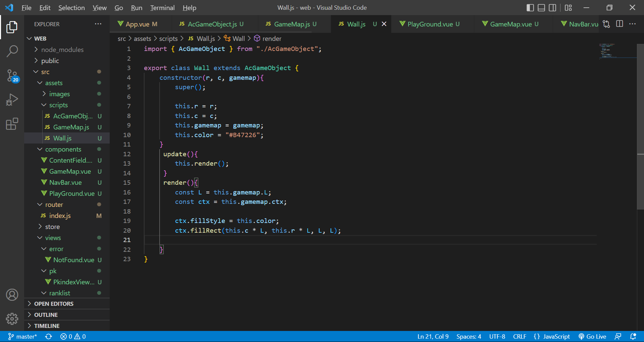Click Explorer views and more actions ellipsis
This screenshot has width=644, height=342.
[98, 24]
